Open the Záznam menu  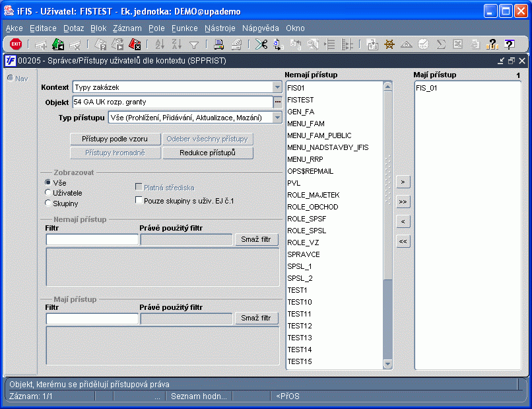127,28
